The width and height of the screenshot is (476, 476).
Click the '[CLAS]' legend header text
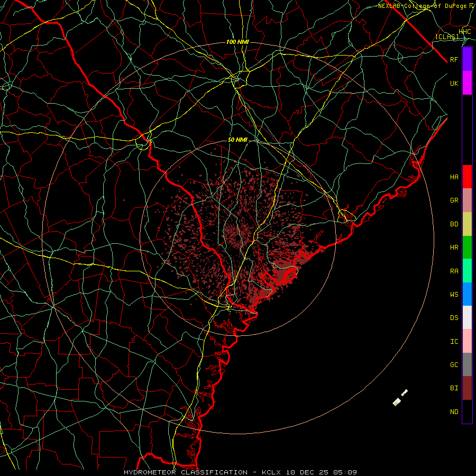(447, 36)
